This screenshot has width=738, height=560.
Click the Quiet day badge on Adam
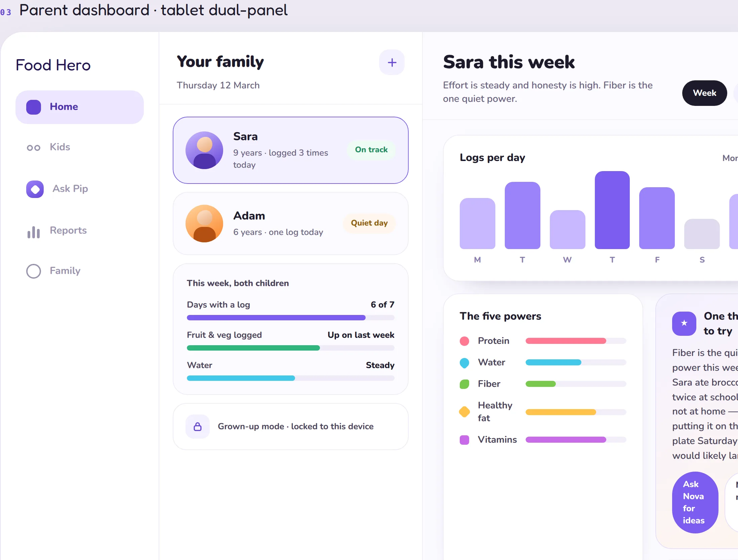point(369,223)
